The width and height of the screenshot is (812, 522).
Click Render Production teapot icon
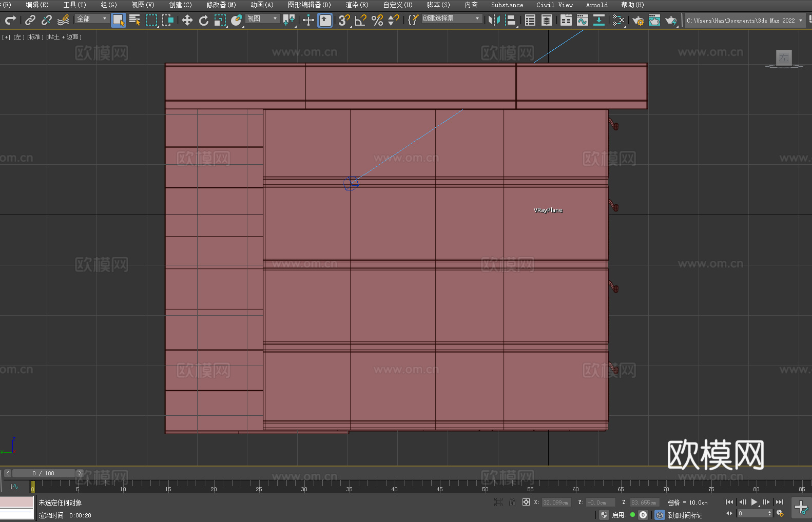pyautogui.click(x=671, y=20)
